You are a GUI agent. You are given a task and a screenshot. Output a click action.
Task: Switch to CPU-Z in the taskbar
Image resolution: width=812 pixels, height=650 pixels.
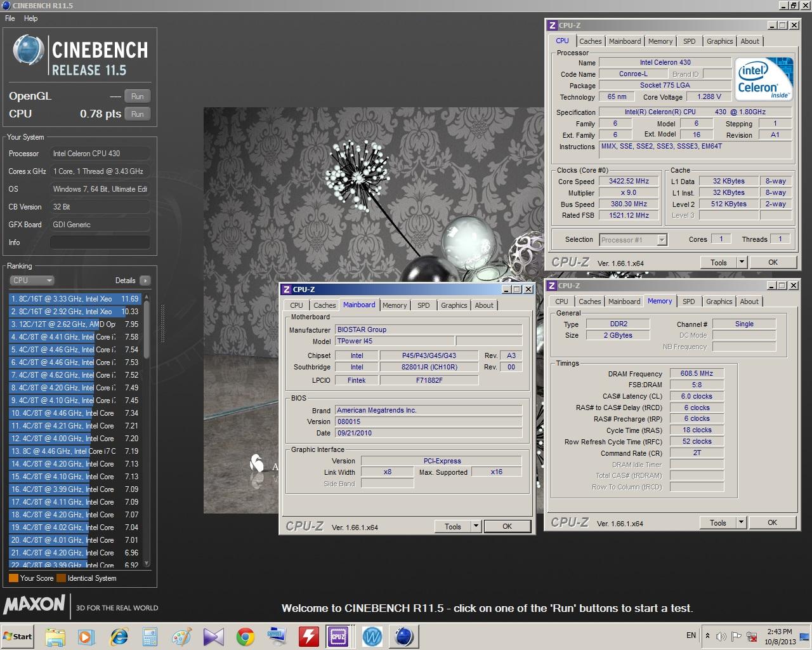[x=339, y=636]
